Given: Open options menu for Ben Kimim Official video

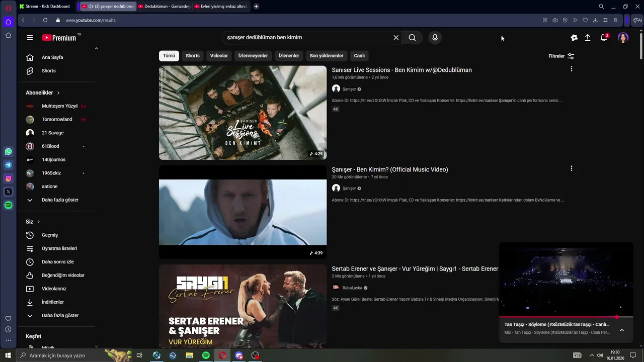Looking at the screenshot, I should [571, 168].
